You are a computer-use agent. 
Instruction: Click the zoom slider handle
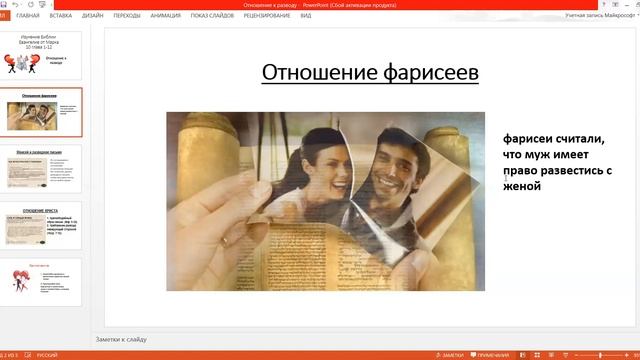[600, 356]
